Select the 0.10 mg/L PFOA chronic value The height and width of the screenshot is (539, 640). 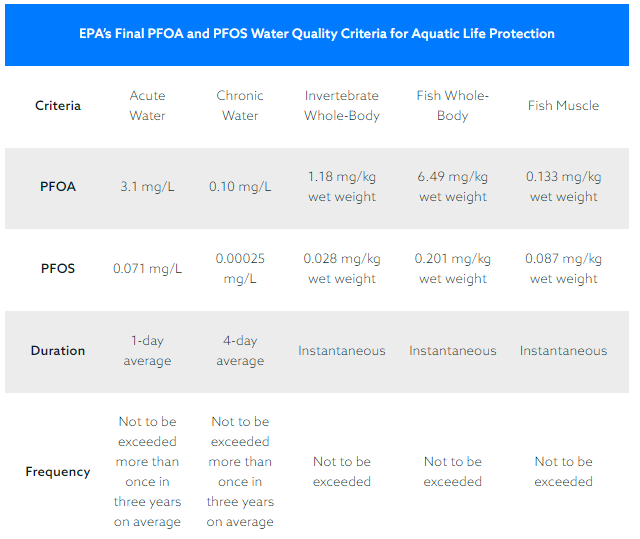pyautogui.click(x=240, y=187)
